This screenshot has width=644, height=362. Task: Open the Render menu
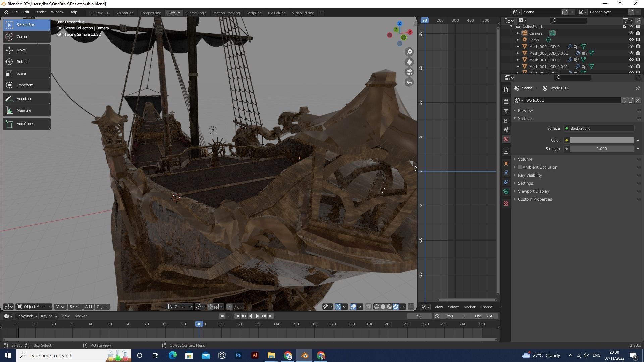[x=40, y=12]
